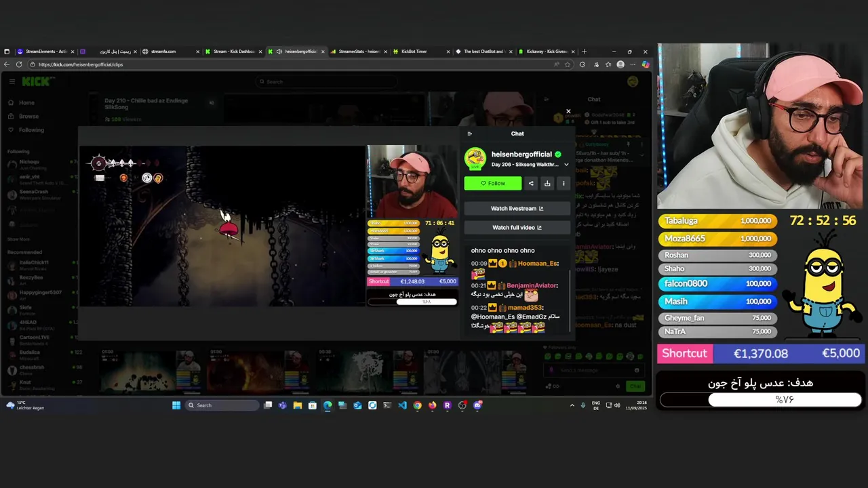Open Terminal in taskbar
Image resolution: width=868 pixels, height=488 pixels.
tap(387, 405)
